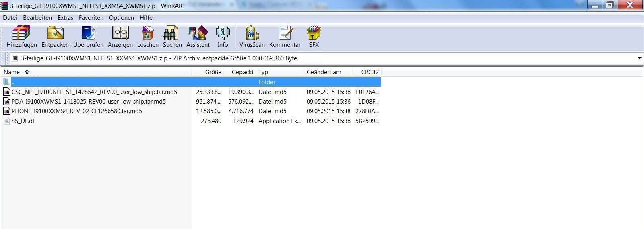The width and height of the screenshot is (644, 229).
Task: Click the archive icon in address bar
Action: click(x=15, y=58)
